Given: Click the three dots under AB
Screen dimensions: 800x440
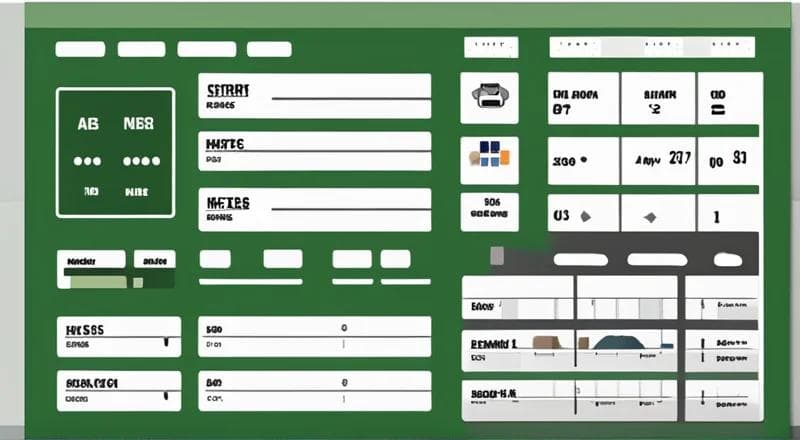Looking at the screenshot, I should click(87, 161).
